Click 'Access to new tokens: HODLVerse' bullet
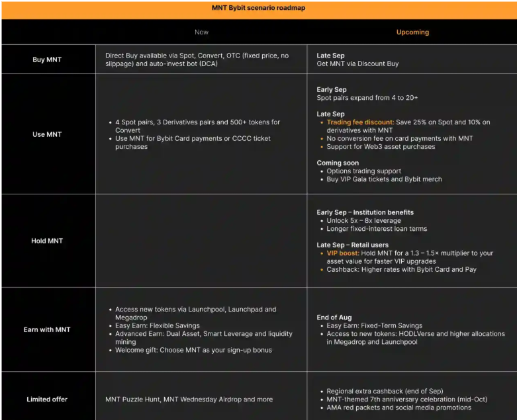517x420 pixels. coord(416,337)
